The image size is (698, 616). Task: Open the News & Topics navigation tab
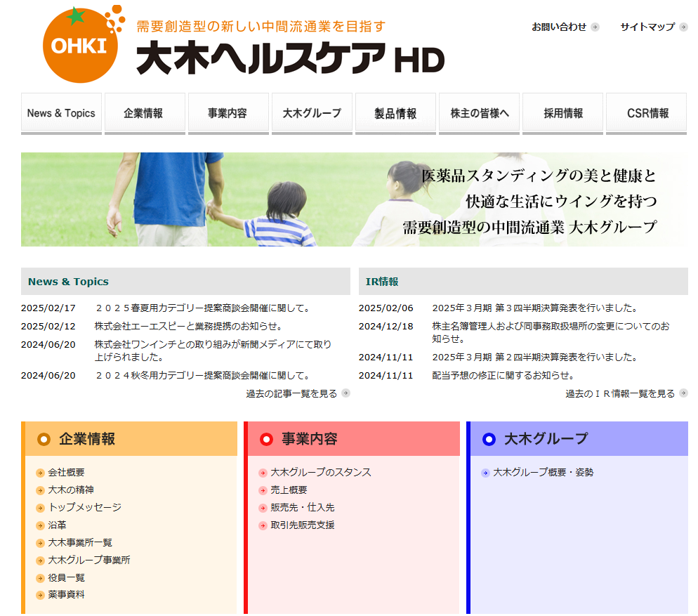click(x=61, y=114)
